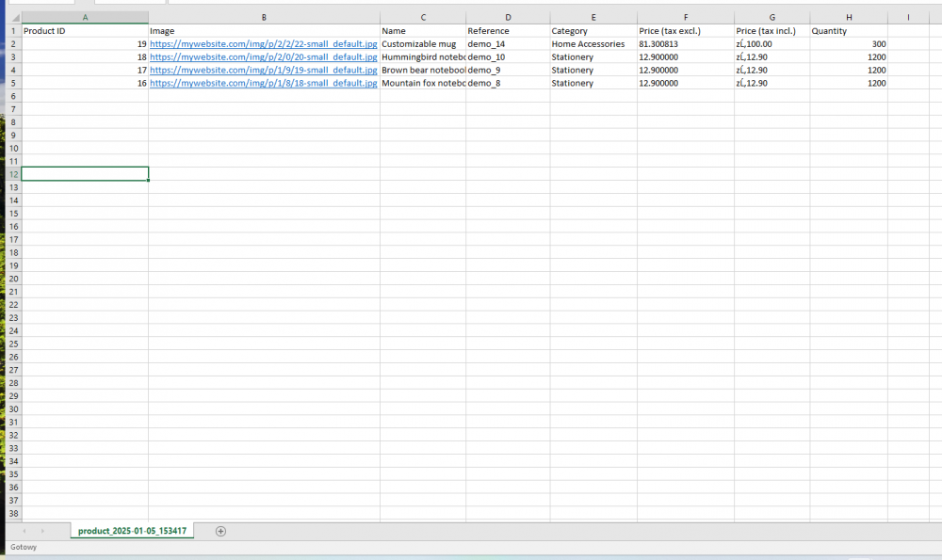This screenshot has width=942, height=560.
Task: Select column F header
Action: [686, 17]
